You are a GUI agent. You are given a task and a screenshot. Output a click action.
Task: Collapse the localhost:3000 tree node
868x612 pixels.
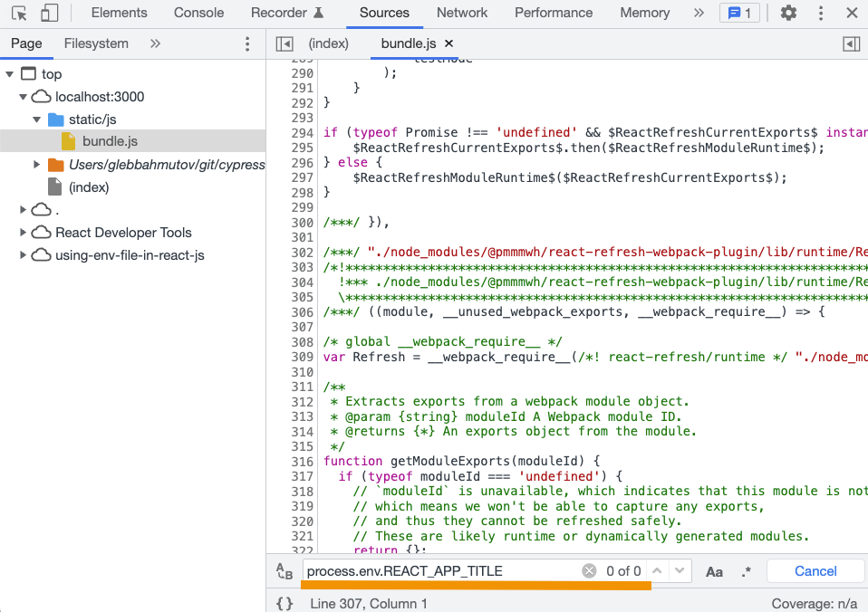point(22,96)
